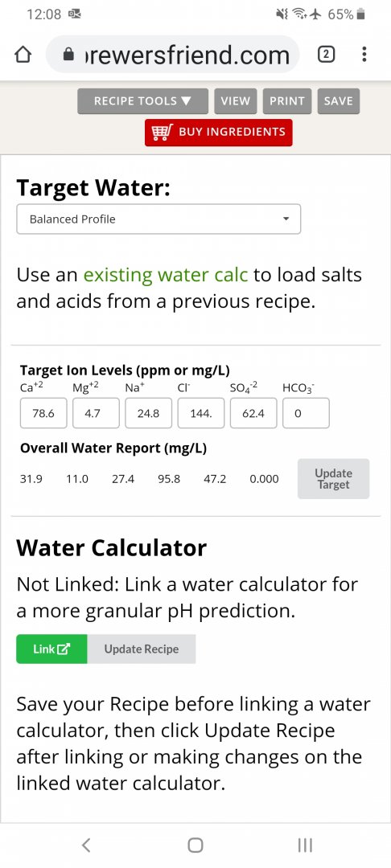391x868 pixels.
Task: Save the recipe with Save button
Action: [339, 101]
